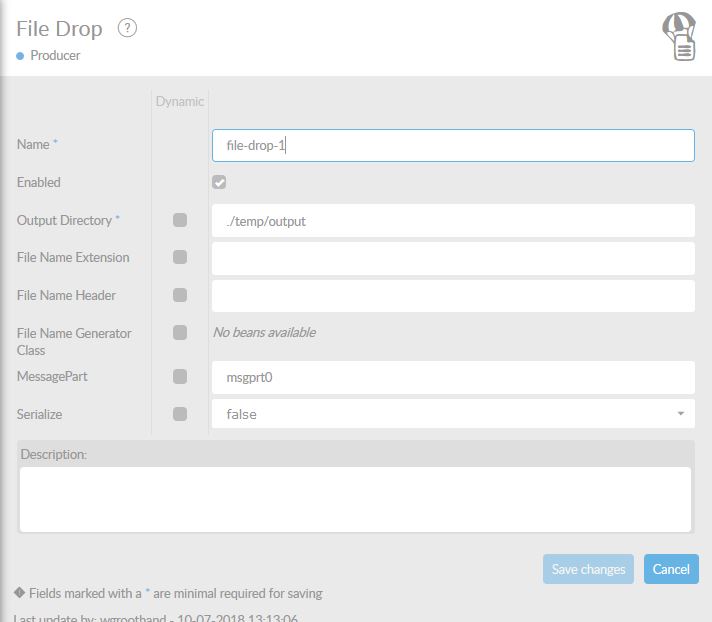Image resolution: width=712 pixels, height=622 pixels.
Task: Toggle Dynamic checkbox for File Name Header
Action: [x=180, y=295]
